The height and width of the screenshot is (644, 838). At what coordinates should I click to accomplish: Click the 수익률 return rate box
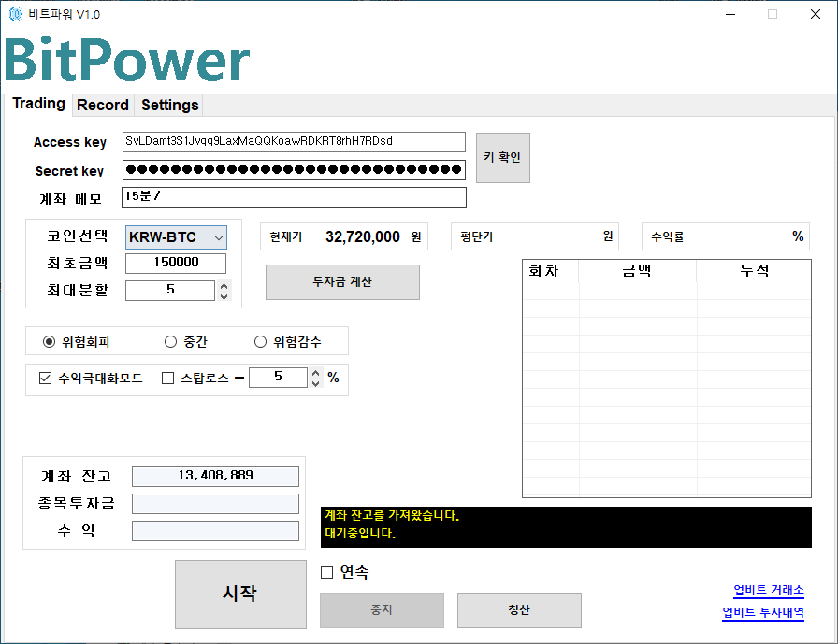pos(725,236)
